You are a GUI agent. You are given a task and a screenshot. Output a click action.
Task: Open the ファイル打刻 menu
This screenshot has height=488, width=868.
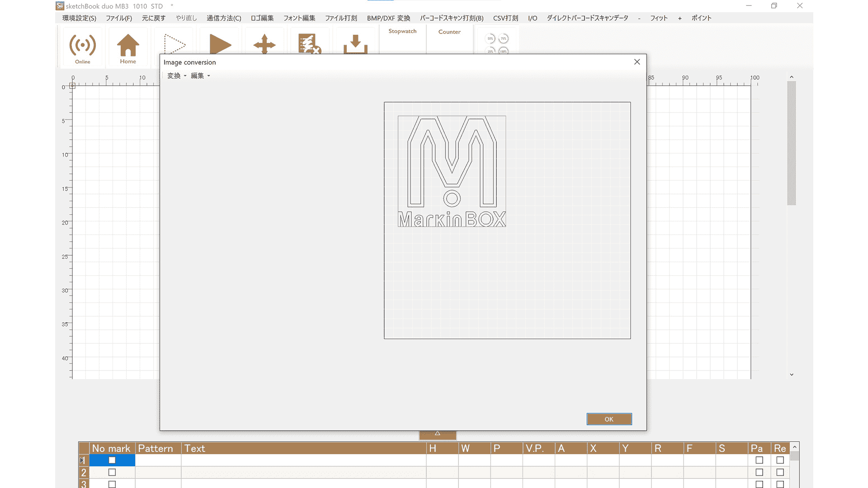coord(341,18)
